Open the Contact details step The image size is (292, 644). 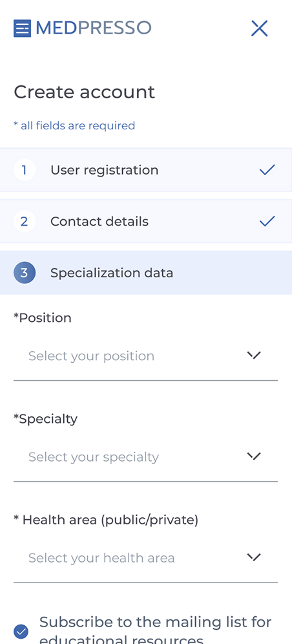pyautogui.click(x=146, y=222)
